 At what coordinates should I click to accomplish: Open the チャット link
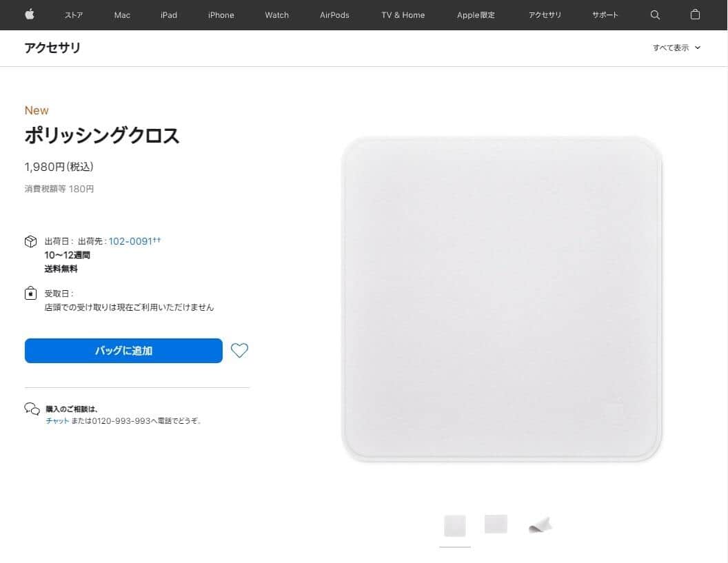tap(57, 421)
